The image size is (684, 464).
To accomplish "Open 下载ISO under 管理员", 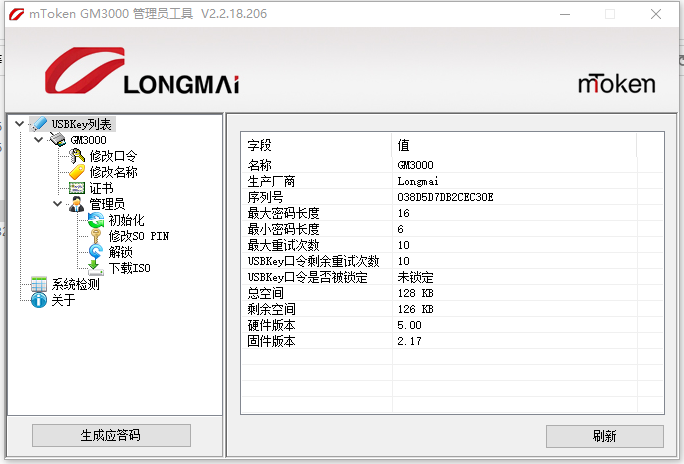I will click(130, 268).
